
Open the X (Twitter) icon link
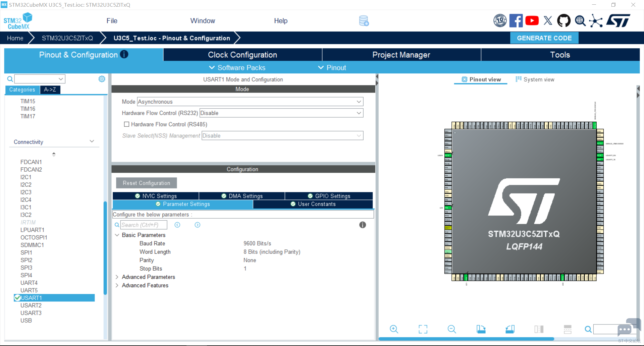pos(548,21)
